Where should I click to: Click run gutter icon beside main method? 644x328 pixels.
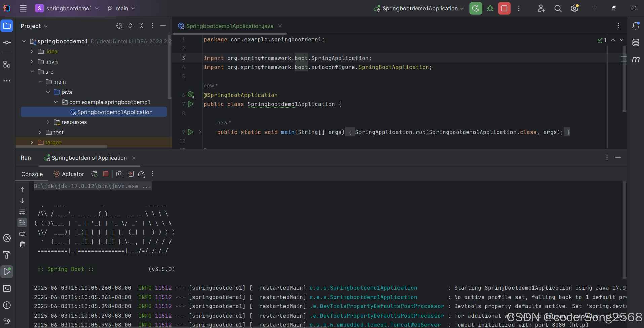[191, 132]
